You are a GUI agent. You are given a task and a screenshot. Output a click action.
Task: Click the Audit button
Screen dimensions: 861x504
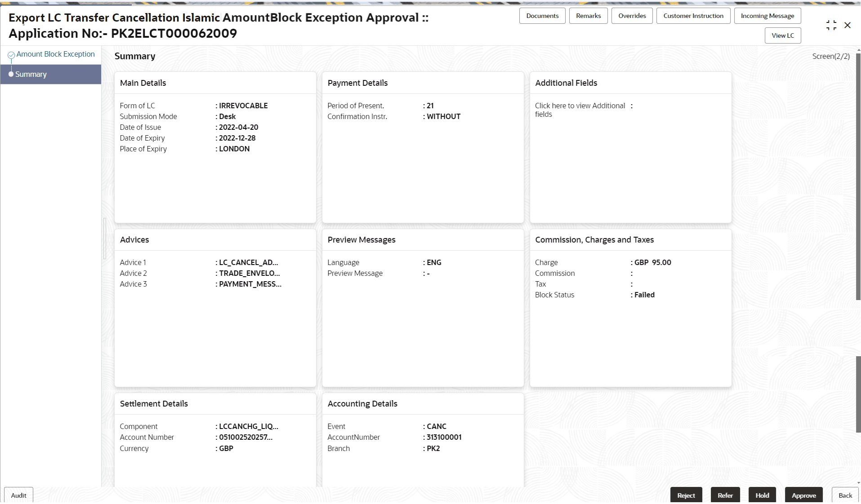[x=18, y=495]
